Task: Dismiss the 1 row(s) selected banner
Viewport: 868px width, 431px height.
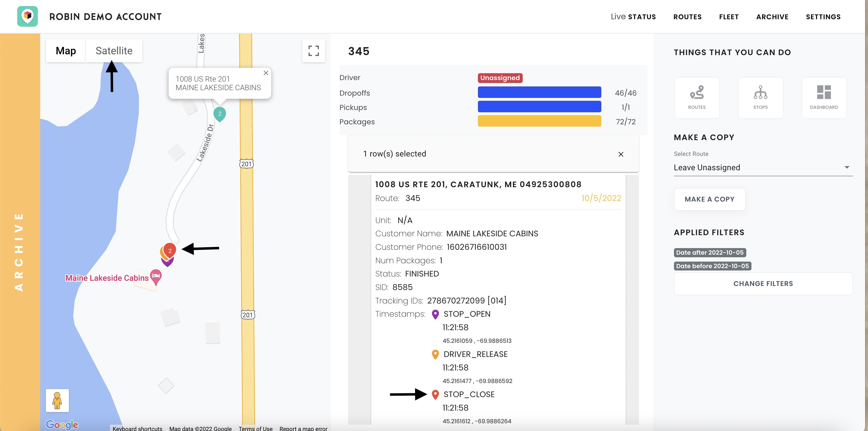Action: click(x=621, y=154)
